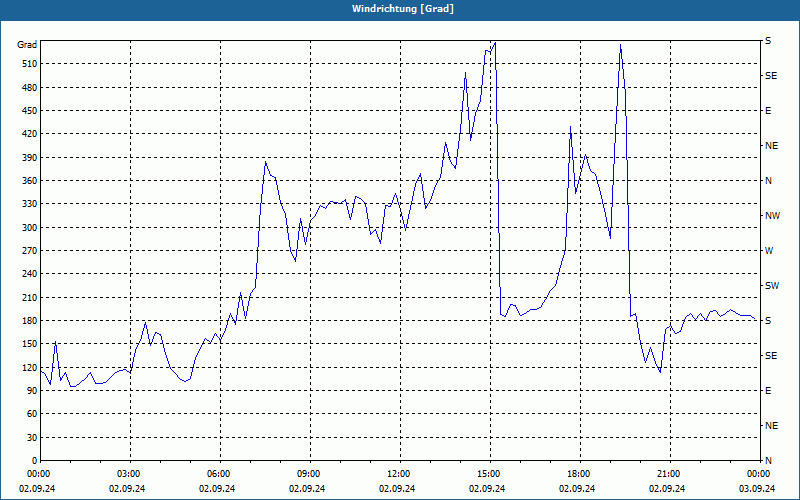Click the 210 left-axis tick label
This screenshot has height=500, width=800.
pyautogui.click(x=30, y=297)
